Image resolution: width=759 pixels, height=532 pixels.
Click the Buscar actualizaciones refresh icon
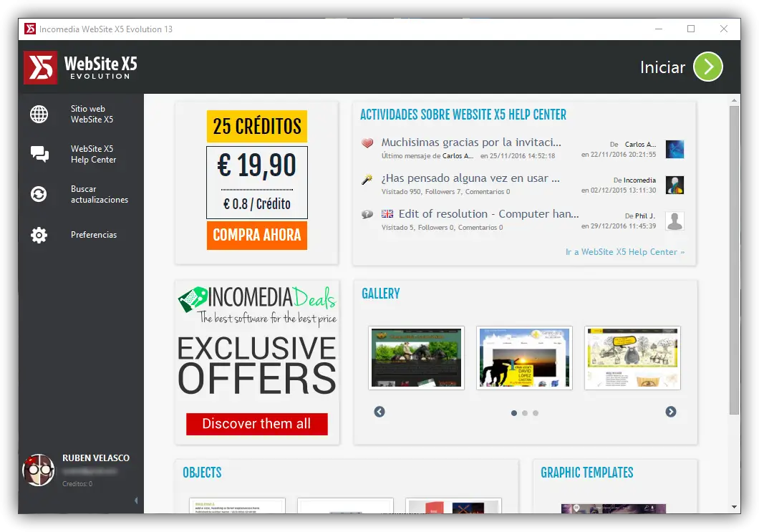tap(39, 194)
